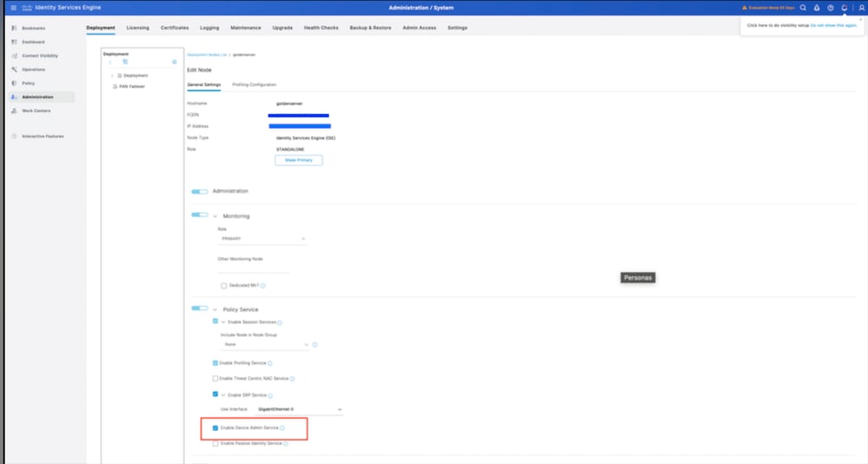Open the user account icon
The height and width of the screenshot is (464, 868).
(861, 8)
